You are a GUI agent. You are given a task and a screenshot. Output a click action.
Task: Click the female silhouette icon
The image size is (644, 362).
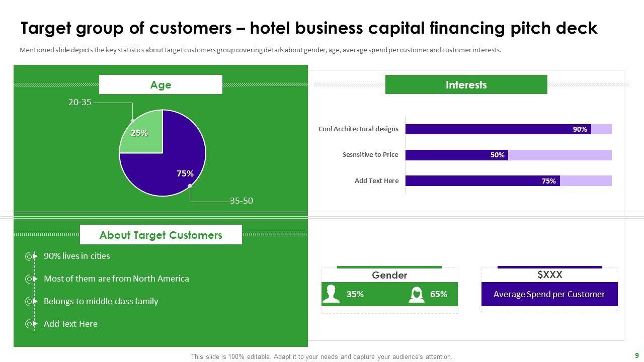click(416, 294)
